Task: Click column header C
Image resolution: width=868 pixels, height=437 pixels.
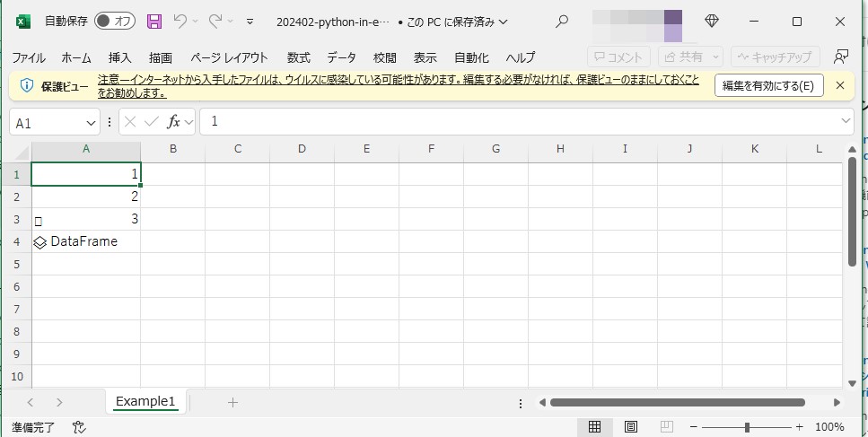Action: 237,149
